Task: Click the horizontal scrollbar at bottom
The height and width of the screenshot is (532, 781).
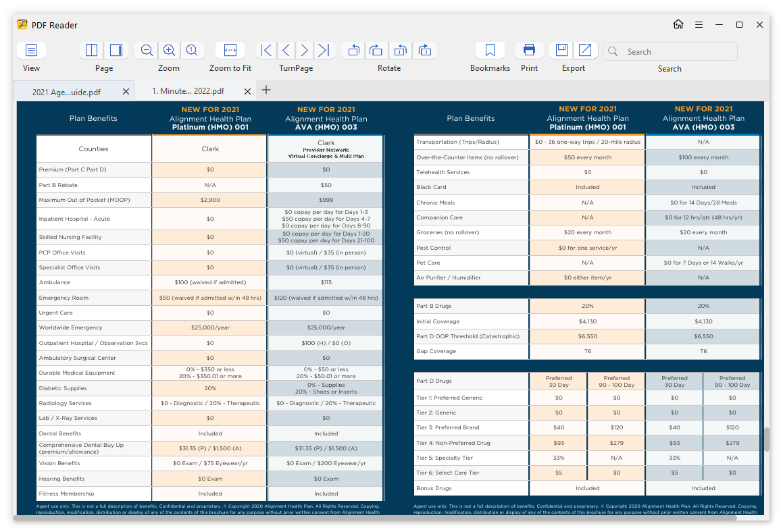Action: pyautogui.click(x=374, y=518)
